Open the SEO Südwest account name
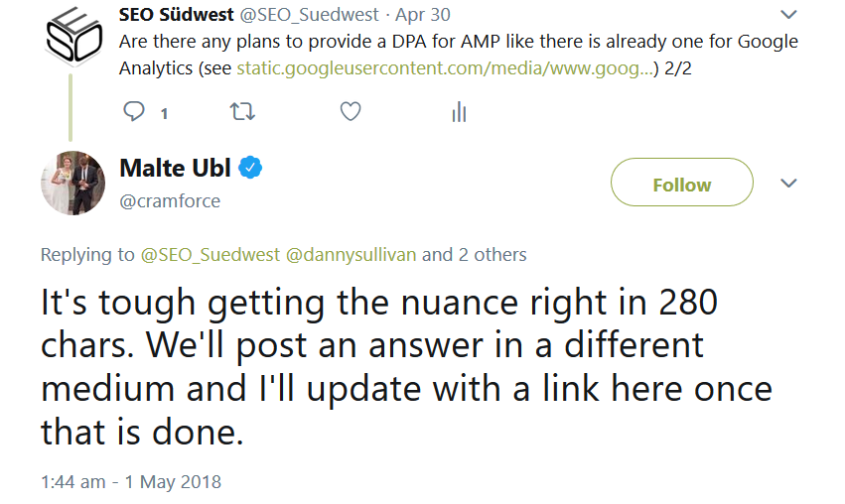 tap(174, 16)
